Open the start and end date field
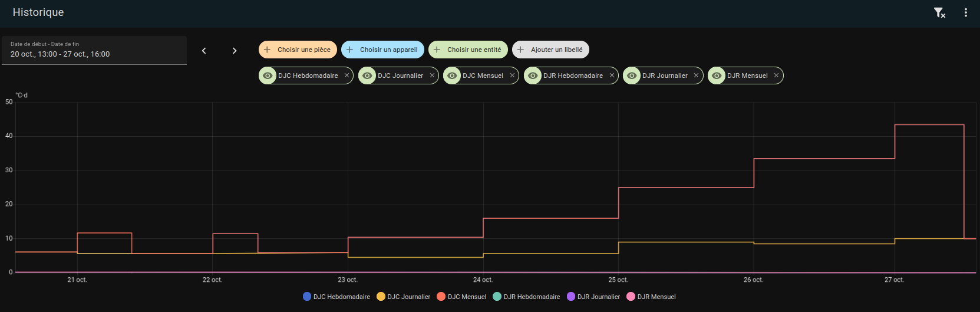Image resolution: width=980 pixels, height=312 pixels. tap(94, 50)
